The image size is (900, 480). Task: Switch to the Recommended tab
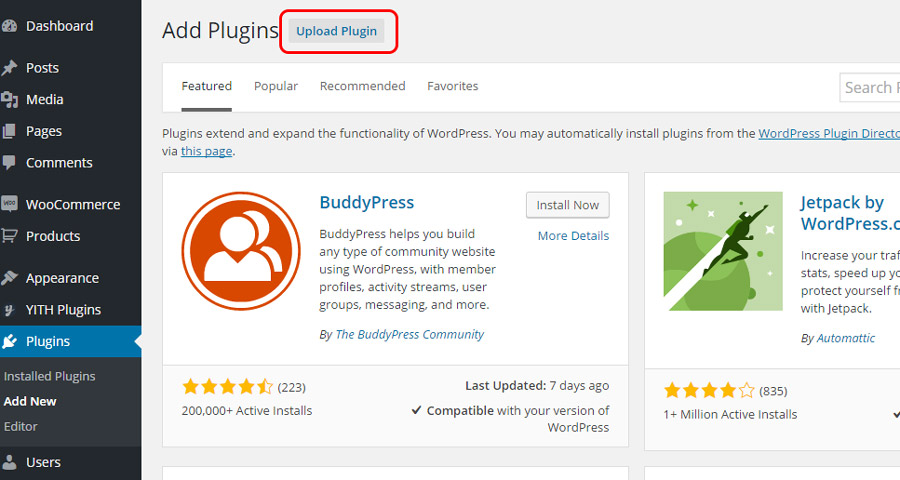pyautogui.click(x=362, y=86)
